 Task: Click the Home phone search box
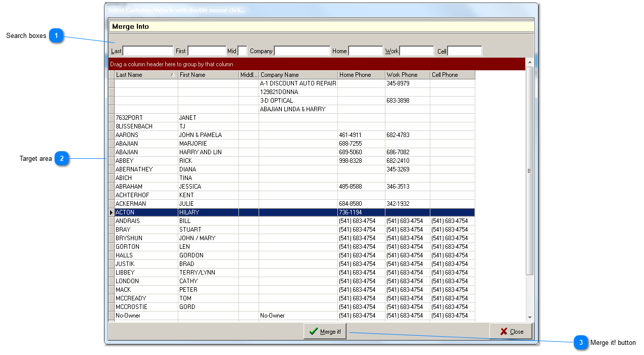coord(365,50)
